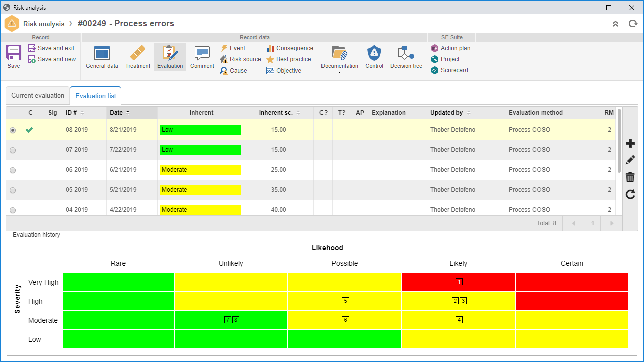644x362 pixels.
Task: Open the Control section
Action: 374,57
